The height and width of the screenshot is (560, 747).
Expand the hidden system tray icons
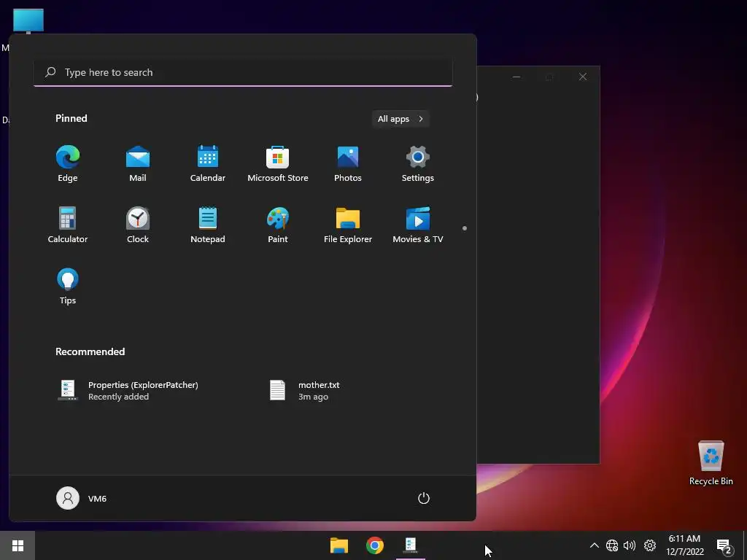594,545
